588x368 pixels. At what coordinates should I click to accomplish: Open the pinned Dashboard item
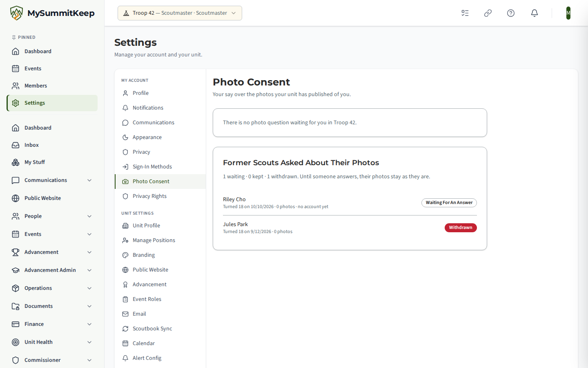pos(52,52)
